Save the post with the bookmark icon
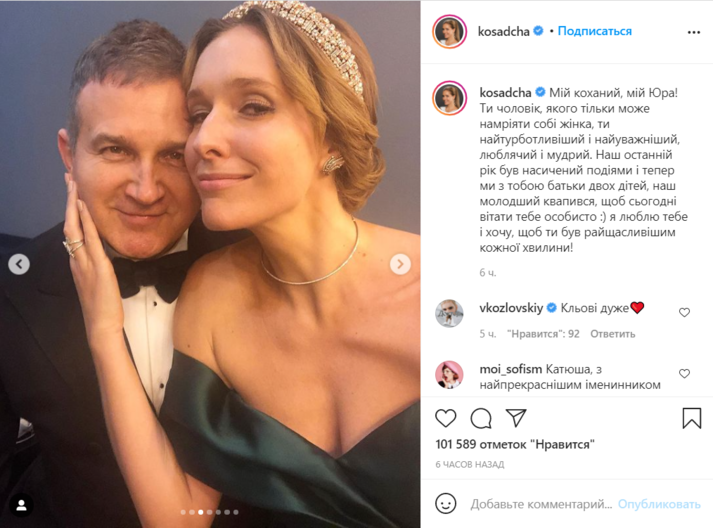Image resolution: width=713 pixels, height=528 pixels. [x=691, y=418]
